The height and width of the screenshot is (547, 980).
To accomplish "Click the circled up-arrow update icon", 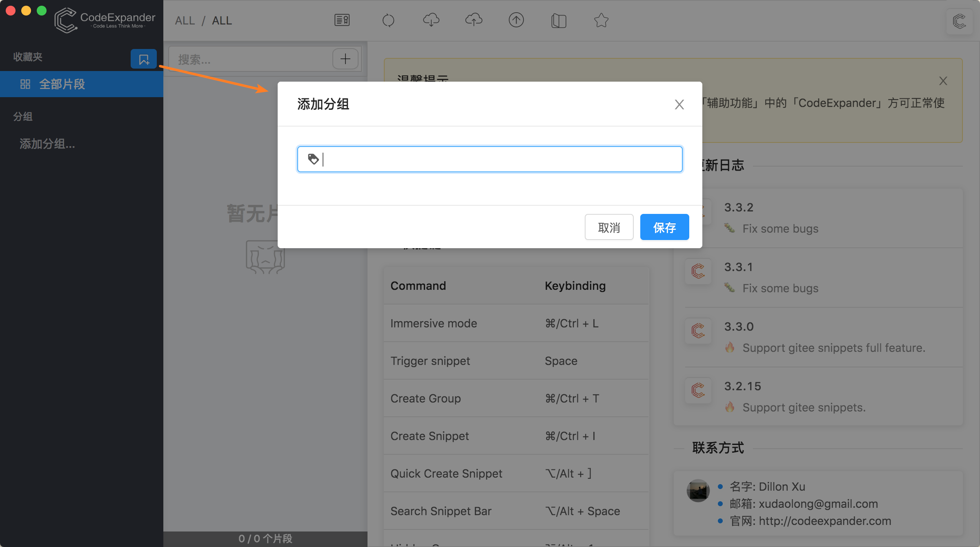I will (x=516, y=20).
